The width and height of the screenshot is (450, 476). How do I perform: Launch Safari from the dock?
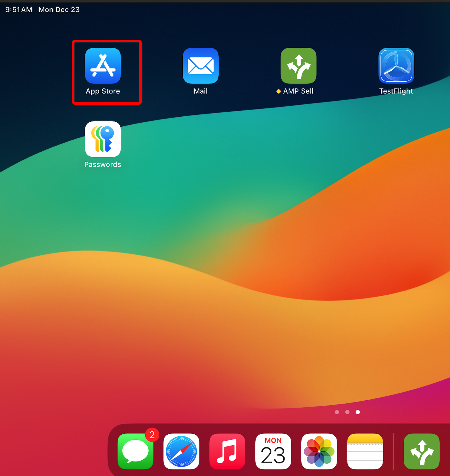coord(182,451)
